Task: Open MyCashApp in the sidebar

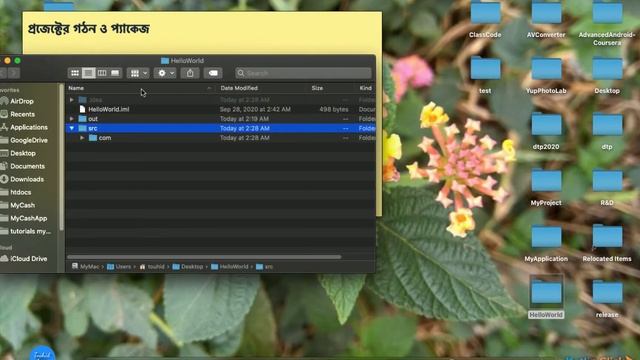Action: point(29,218)
